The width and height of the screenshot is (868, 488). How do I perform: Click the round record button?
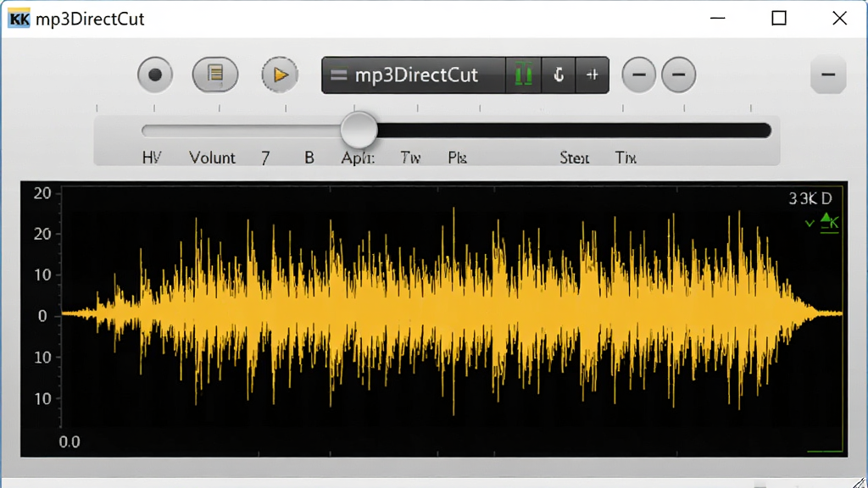click(x=155, y=75)
